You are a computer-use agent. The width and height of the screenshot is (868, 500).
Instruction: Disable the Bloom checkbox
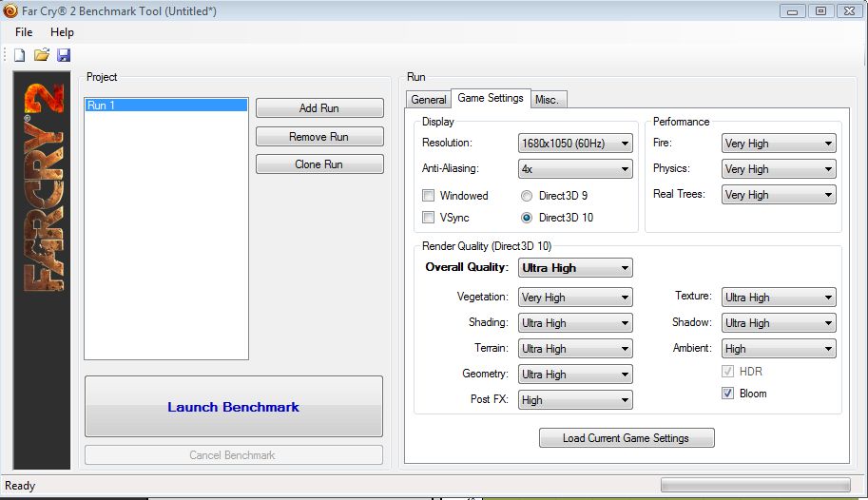pos(727,394)
